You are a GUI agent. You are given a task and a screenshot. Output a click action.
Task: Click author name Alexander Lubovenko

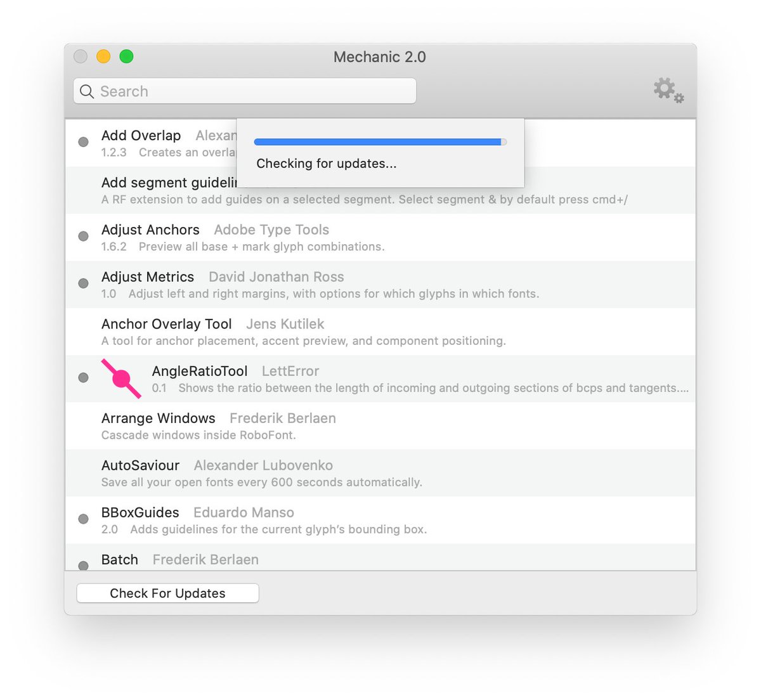click(x=263, y=465)
